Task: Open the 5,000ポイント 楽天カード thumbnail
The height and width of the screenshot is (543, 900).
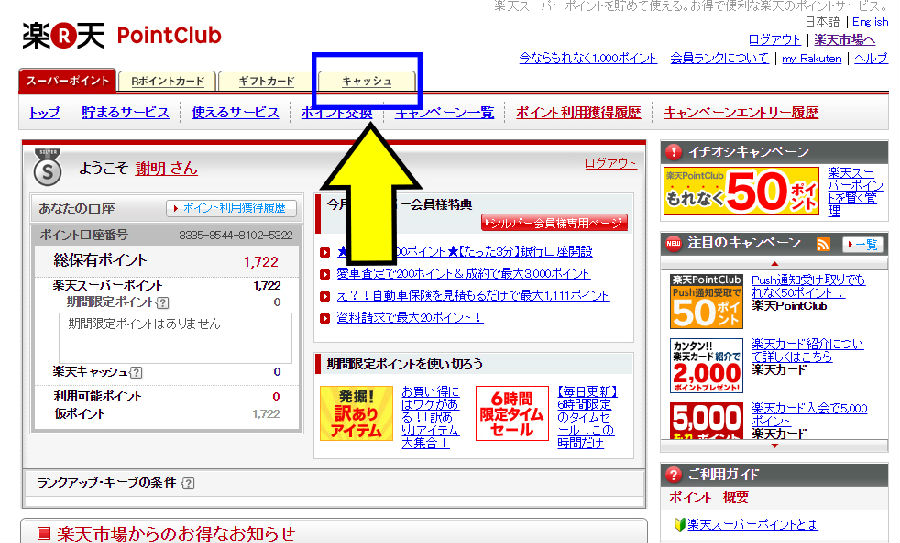Action: point(707,421)
